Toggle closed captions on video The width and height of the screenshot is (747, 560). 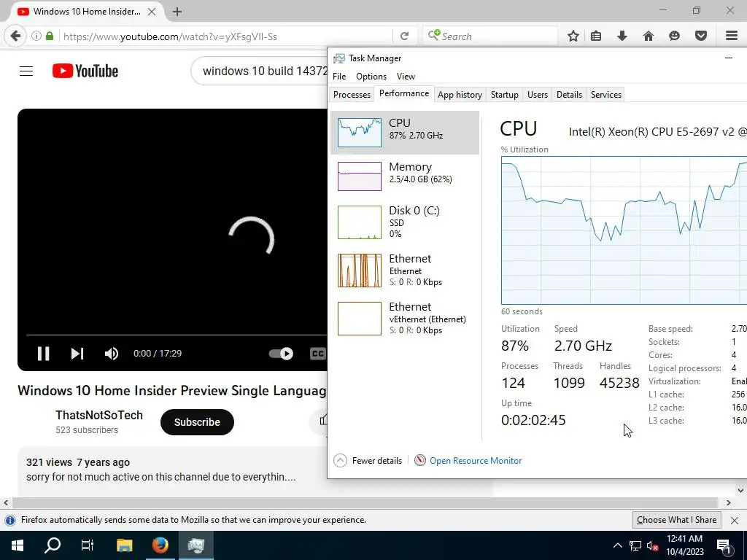click(x=318, y=354)
